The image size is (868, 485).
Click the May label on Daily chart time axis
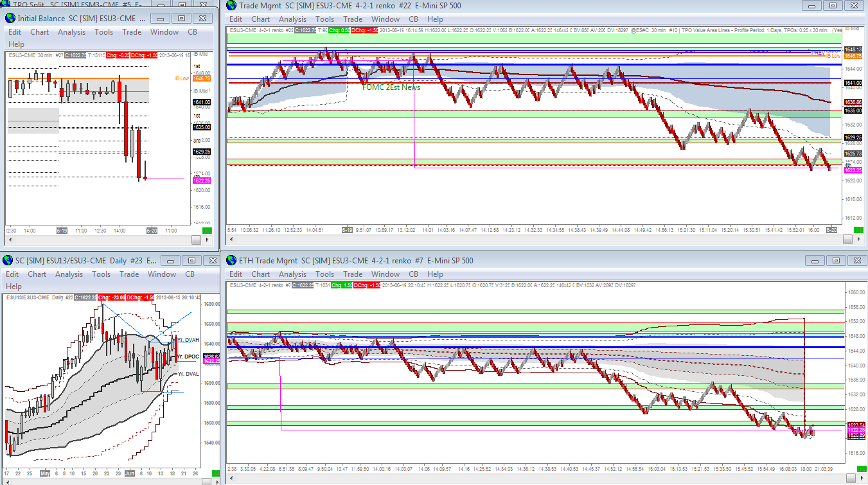click(x=46, y=473)
